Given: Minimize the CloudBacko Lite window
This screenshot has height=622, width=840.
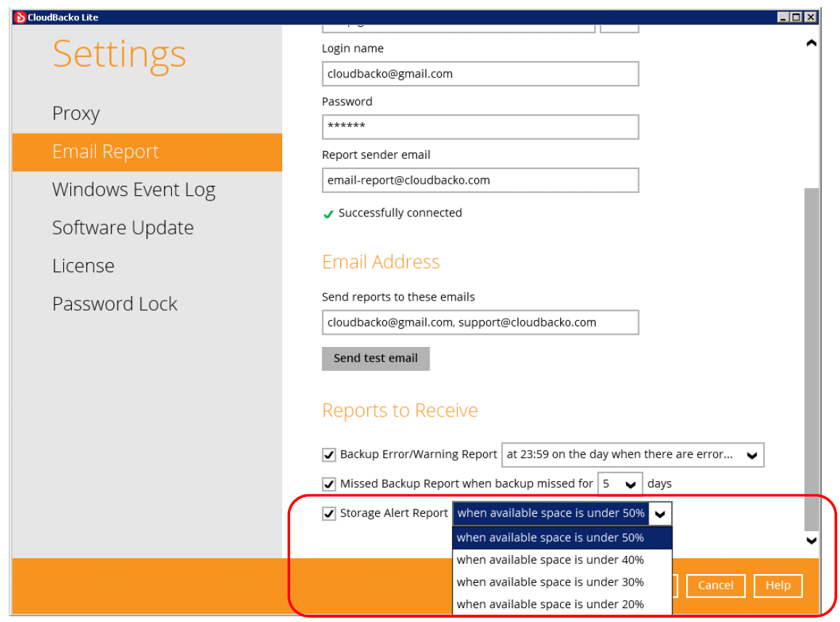Looking at the screenshot, I should click(783, 17).
